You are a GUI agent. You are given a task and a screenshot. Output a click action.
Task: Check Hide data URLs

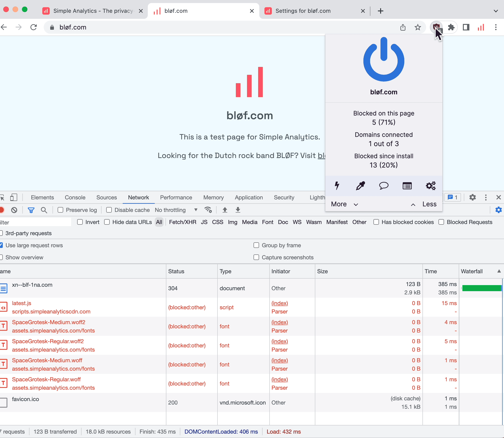coord(107,222)
